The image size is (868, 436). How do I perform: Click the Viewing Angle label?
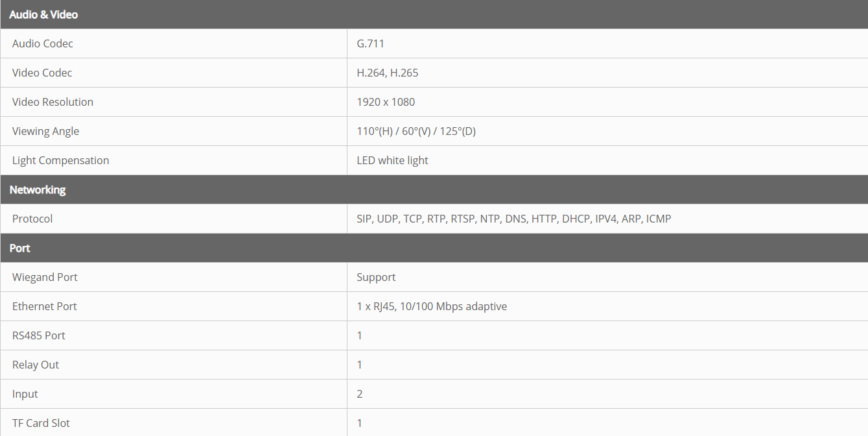click(45, 131)
